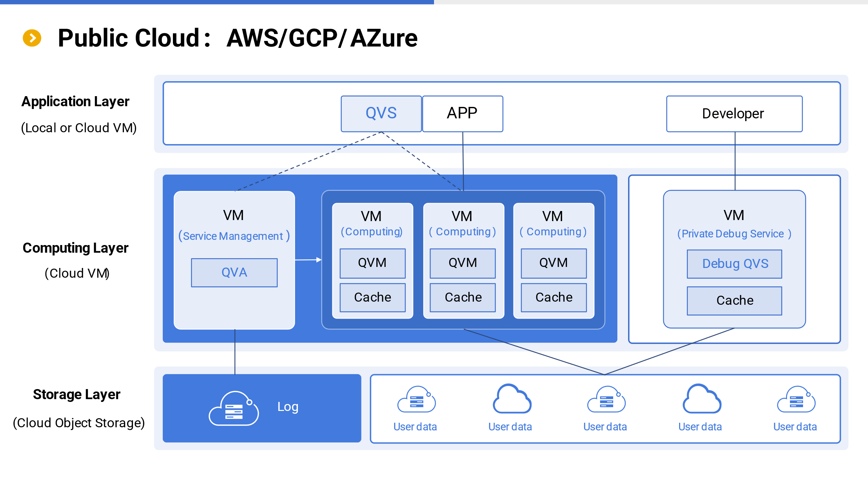
Task: Click the QVA box in Service Management VM
Action: click(234, 272)
